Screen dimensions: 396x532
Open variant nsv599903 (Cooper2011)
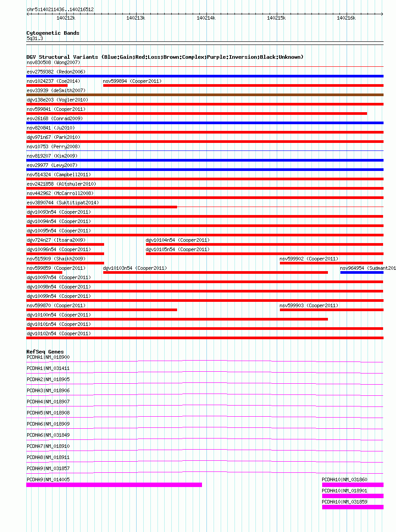tap(309, 305)
